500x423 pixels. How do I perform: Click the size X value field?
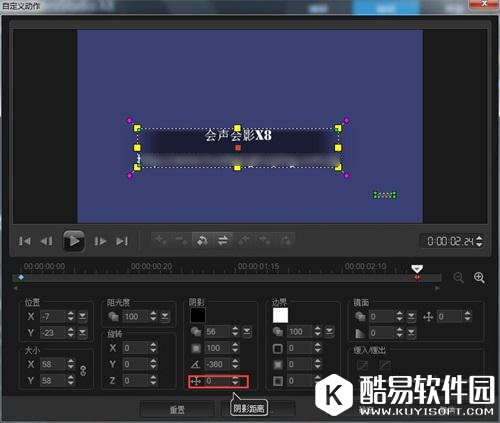[x=53, y=364]
